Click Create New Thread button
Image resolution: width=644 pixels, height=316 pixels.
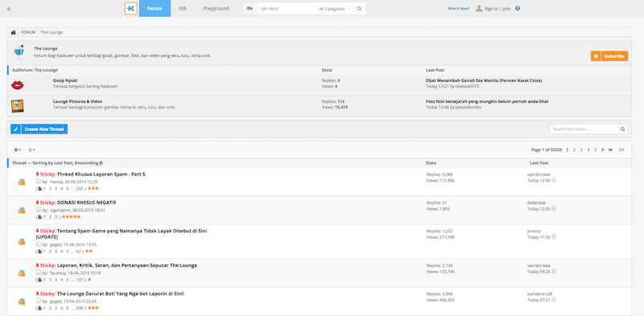(x=44, y=129)
